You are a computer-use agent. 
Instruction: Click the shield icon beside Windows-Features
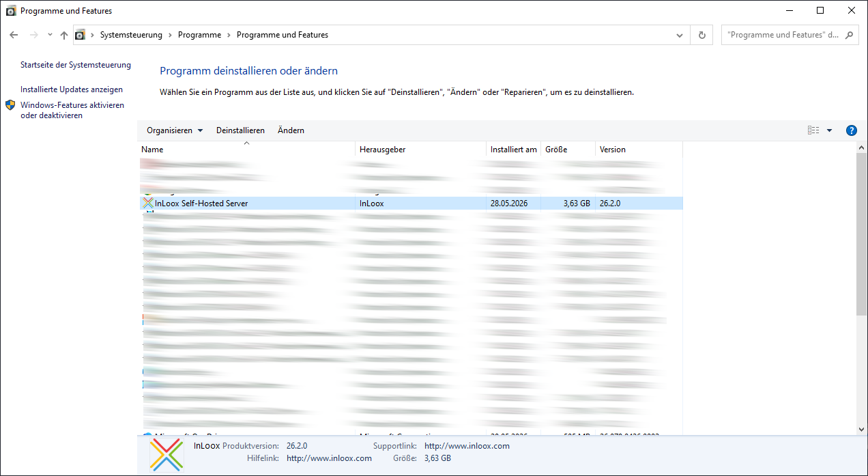pos(10,105)
